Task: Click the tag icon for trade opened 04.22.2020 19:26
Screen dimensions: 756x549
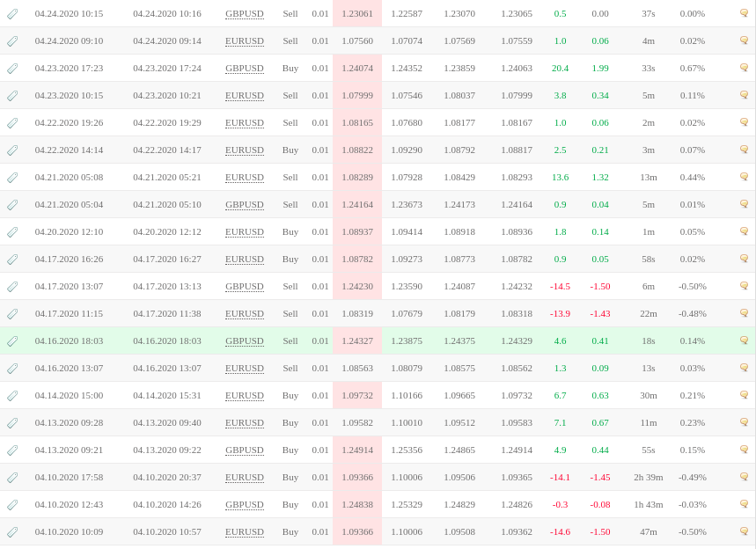Action: click(x=12, y=123)
